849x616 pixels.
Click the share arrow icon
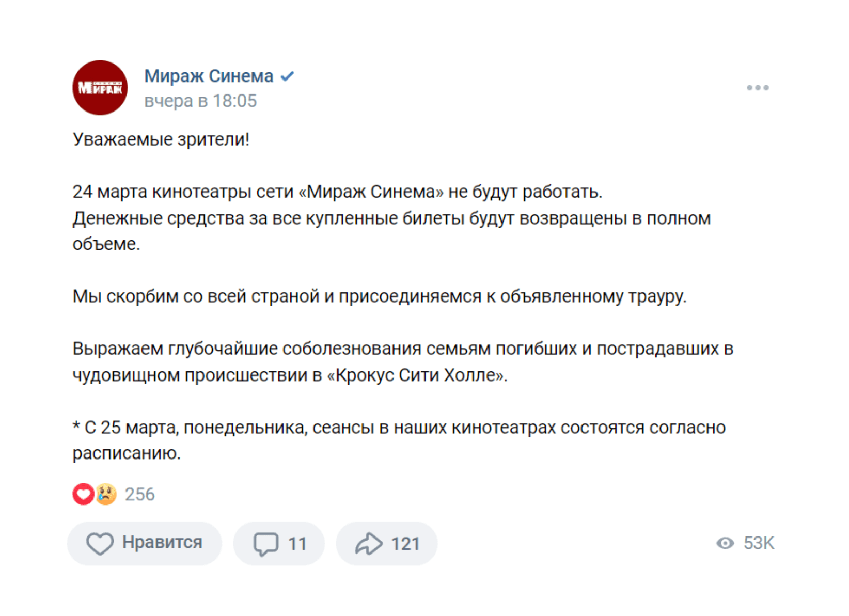pos(369,544)
